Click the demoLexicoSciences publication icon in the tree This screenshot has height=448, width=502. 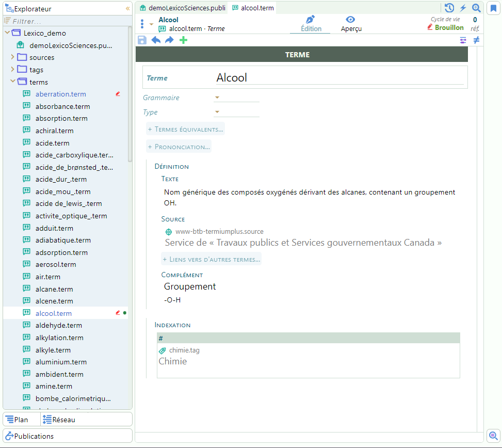[x=21, y=45]
